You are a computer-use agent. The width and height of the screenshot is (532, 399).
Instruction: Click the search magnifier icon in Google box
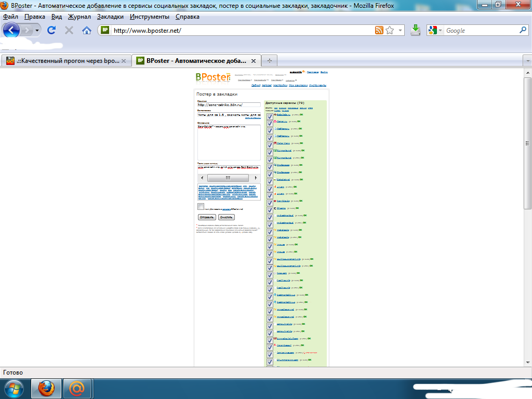point(523,31)
